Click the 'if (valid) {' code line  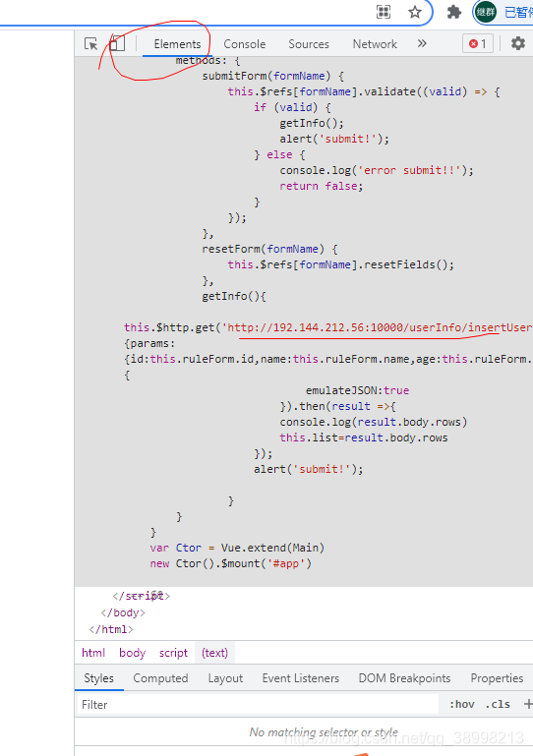click(x=292, y=107)
